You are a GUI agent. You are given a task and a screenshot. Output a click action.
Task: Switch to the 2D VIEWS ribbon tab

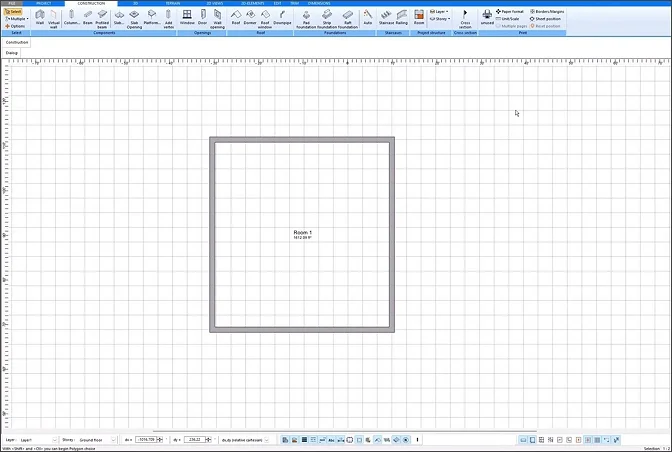[214, 3]
